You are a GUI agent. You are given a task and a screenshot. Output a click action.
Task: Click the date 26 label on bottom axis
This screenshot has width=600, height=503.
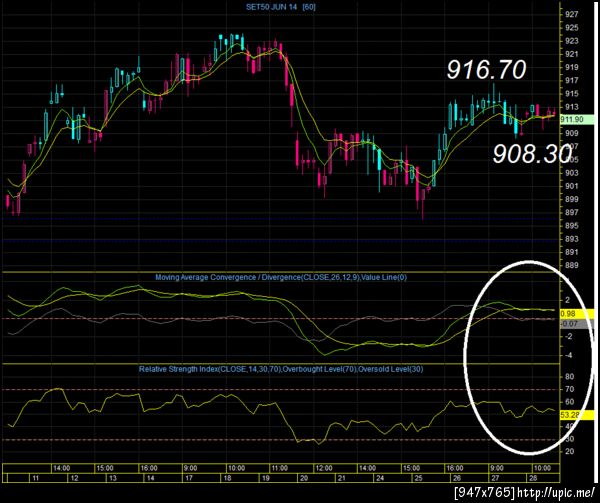click(457, 478)
